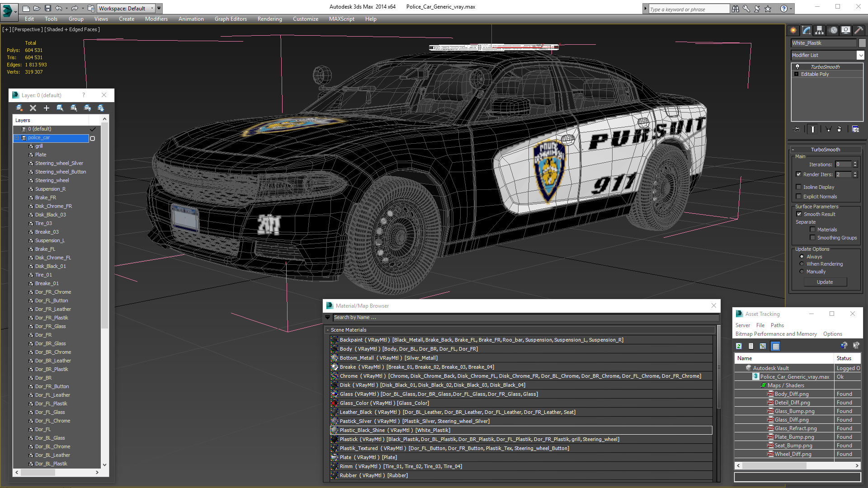Click the object color swatch beside White_Plastik
868x488 pixels.
click(862, 43)
